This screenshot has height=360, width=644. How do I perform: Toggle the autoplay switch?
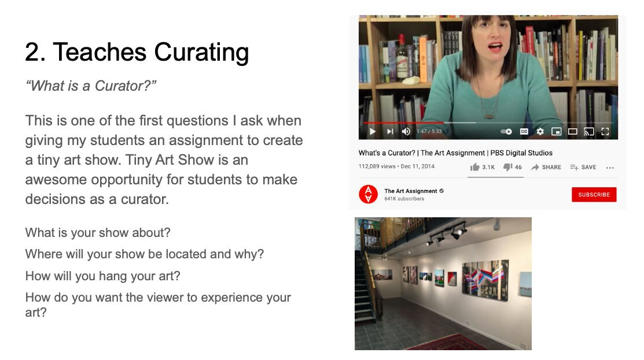506,132
